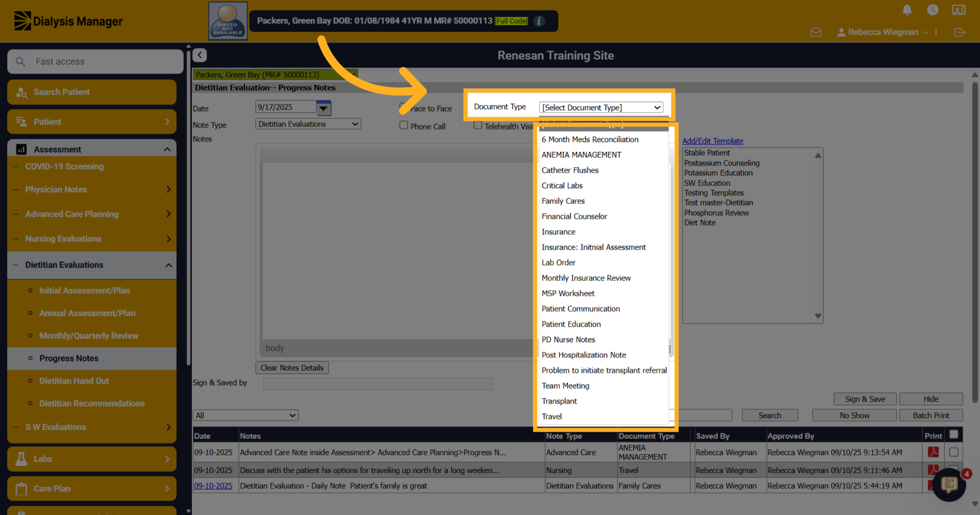Open the All filter dropdown

click(x=246, y=415)
